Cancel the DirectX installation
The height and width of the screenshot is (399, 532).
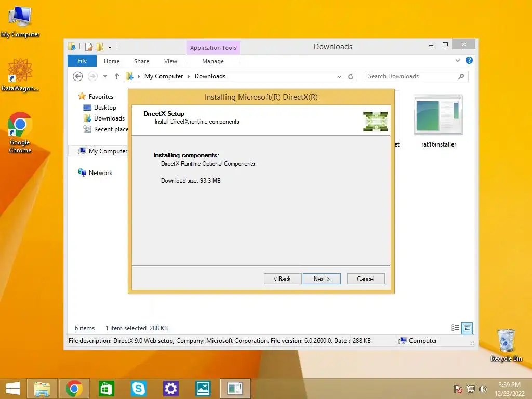(x=366, y=279)
